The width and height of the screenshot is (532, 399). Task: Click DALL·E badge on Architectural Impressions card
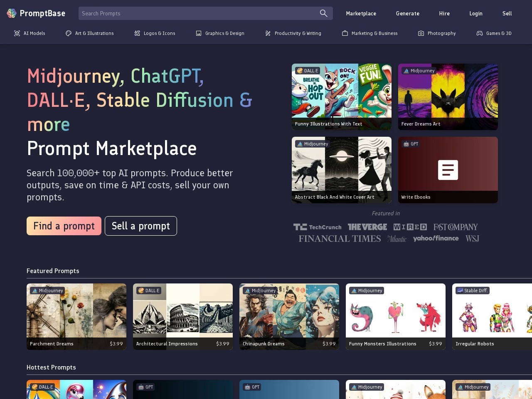pos(149,291)
